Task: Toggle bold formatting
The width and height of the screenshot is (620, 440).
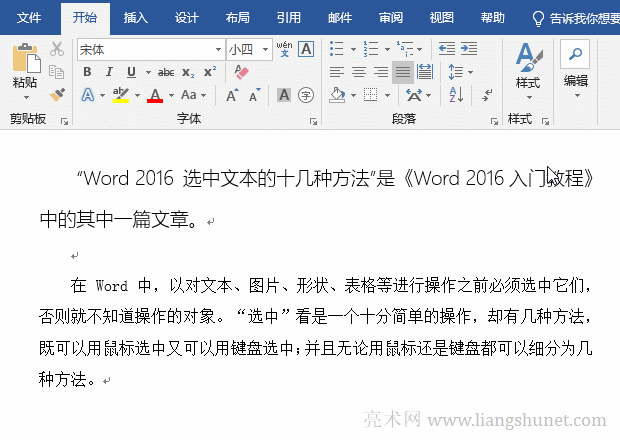Action: [87, 72]
